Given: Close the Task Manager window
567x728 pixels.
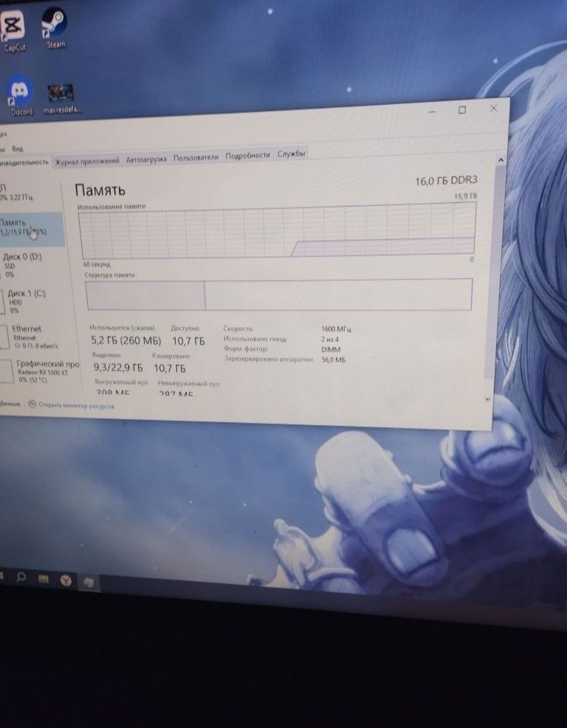Looking at the screenshot, I should pyautogui.click(x=493, y=108).
